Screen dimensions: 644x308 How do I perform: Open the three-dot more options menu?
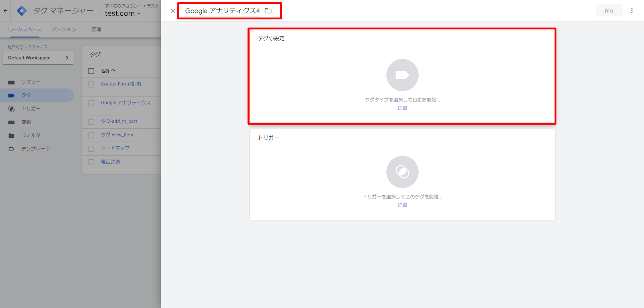(x=632, y=10)
